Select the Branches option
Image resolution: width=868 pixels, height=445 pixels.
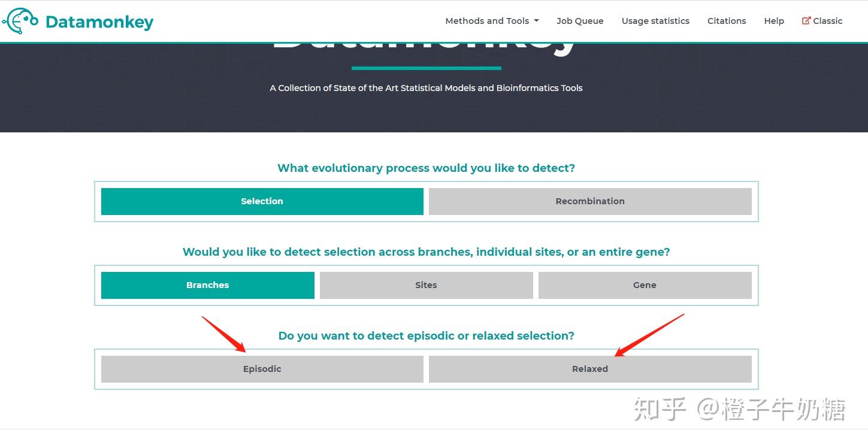point(207,285)
